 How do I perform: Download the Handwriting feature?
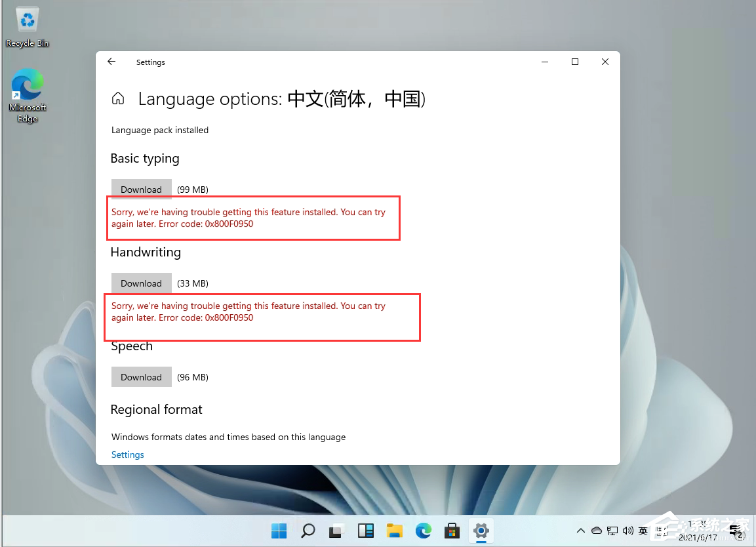[x=141, y=283]
